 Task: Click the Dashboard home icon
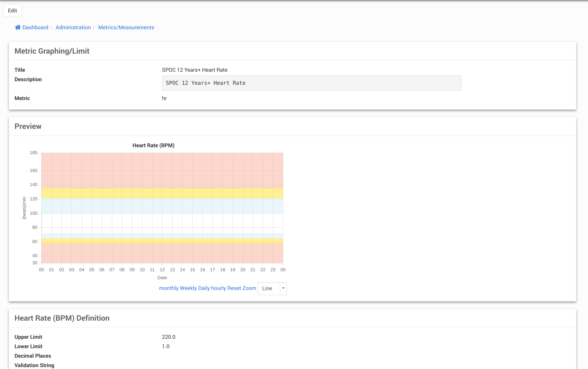pyautogui.click(x=18, y=27)
